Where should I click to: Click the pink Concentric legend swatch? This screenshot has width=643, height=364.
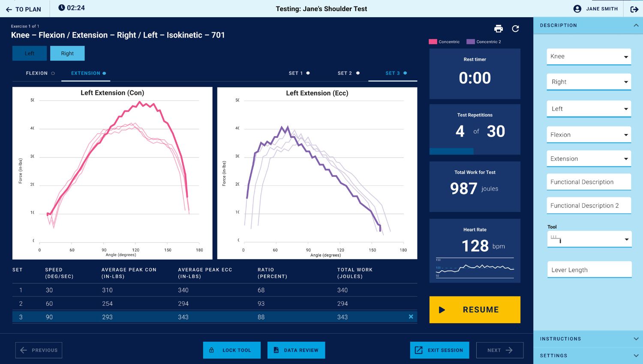pyautogui.click(x=433, y=42)
